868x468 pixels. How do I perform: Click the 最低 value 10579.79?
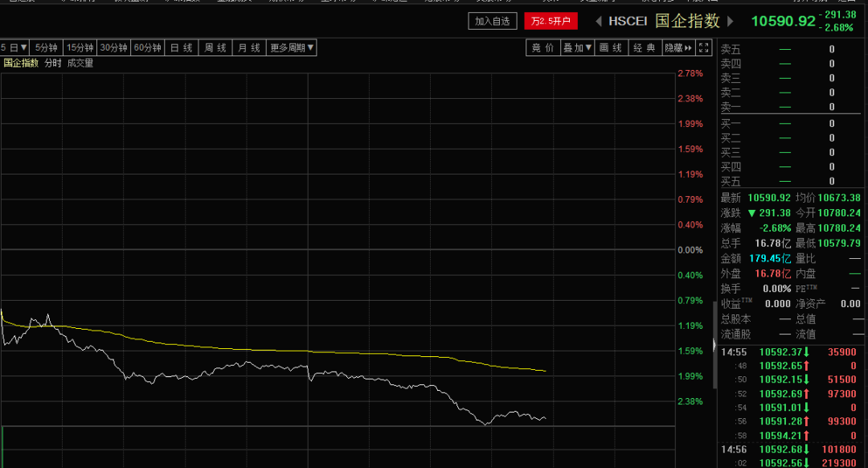[x=838, y=243]
